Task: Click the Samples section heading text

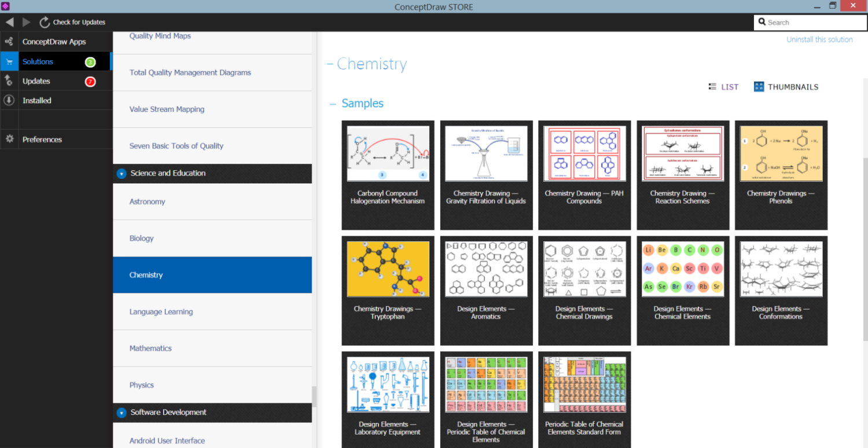Action: coord(363,104)
